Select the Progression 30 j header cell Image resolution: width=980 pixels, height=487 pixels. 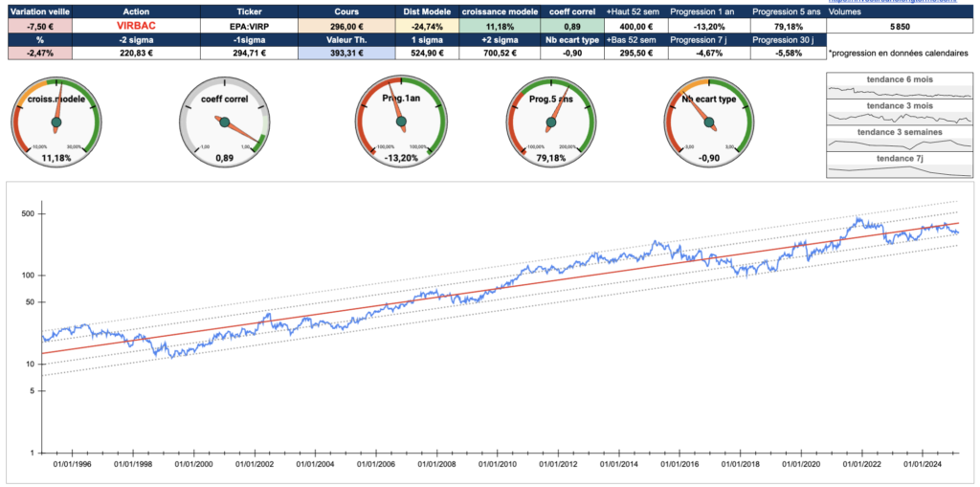point(787,40)
